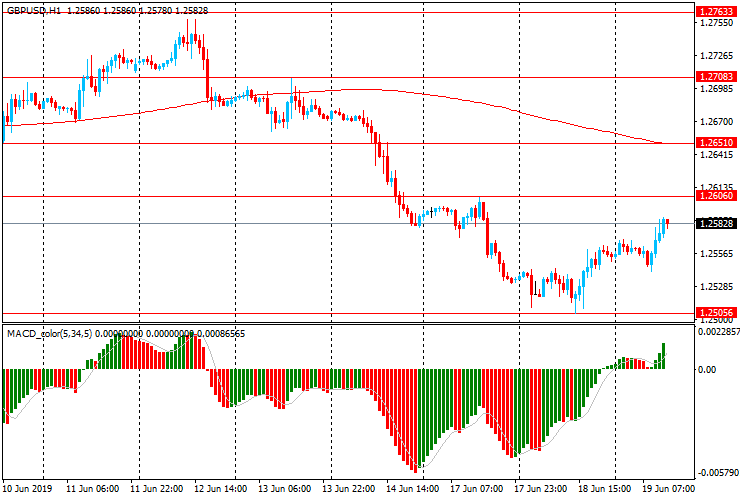Click the 10 Jun 2019 time label
This screenshot has height=500, width=740.
click(28, 488)
